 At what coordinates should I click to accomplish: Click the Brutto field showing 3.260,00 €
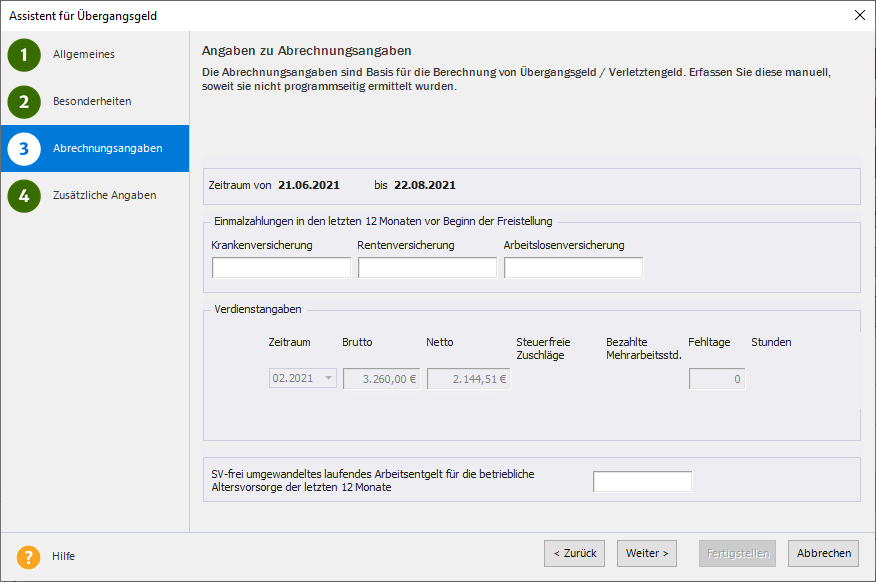(x=381, y=379)
